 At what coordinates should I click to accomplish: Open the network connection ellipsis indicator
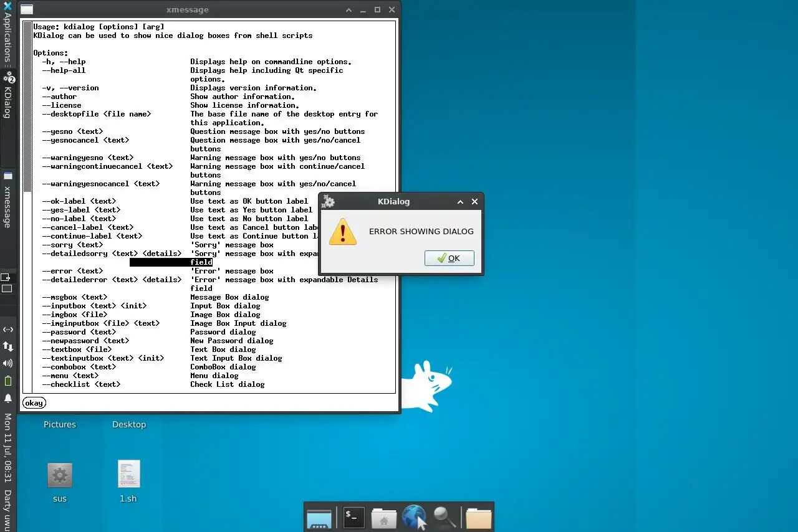click(x=8, y=330)
